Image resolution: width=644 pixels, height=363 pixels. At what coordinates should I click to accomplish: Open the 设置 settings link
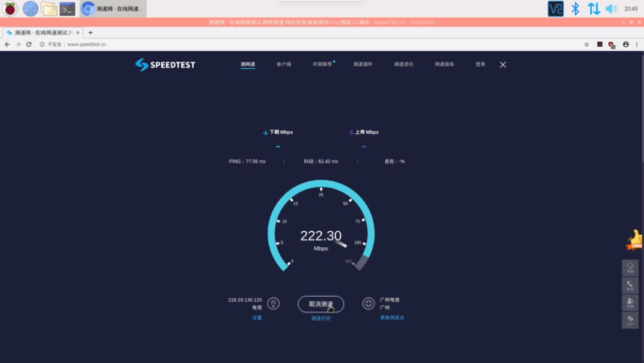pos(256,318)
